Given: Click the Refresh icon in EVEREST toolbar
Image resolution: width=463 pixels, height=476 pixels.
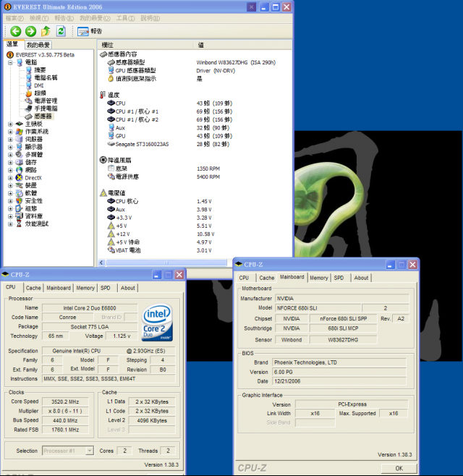Looking at the screenshot, I should [61, 31].
